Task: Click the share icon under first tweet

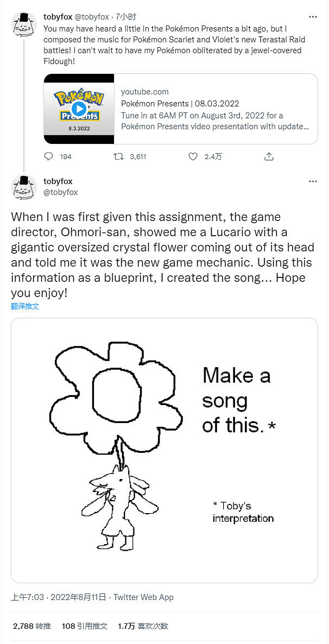Action: pos(269,156)
